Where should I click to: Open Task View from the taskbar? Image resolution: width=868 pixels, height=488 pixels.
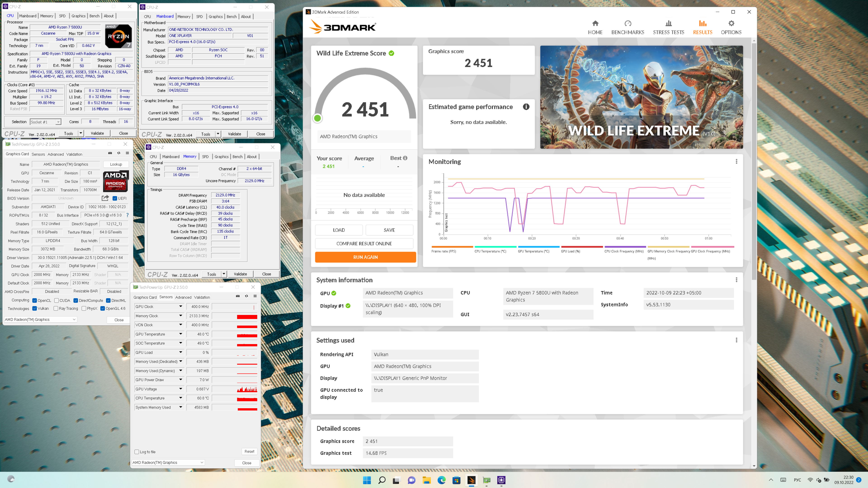point(396,480)
